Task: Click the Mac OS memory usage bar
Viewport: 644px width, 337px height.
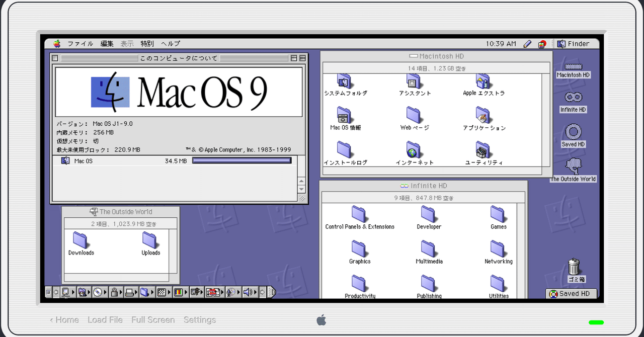Action: pyautogui.click(x=242, y=160)
